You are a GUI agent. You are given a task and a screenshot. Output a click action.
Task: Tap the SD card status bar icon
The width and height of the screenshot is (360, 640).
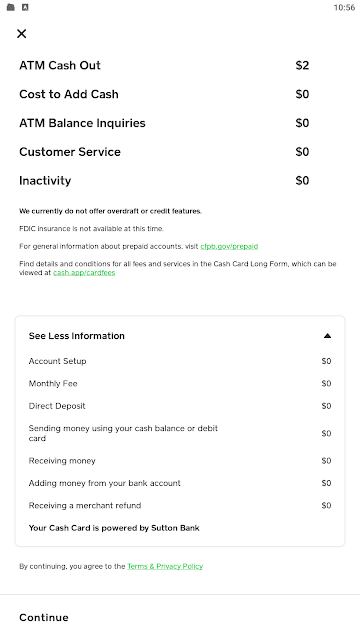coord(11,7)
